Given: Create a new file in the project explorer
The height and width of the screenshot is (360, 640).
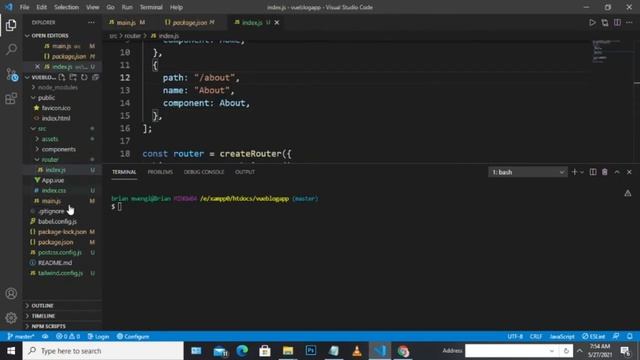Looking at the screenshot, I should (x=62, y=77).
